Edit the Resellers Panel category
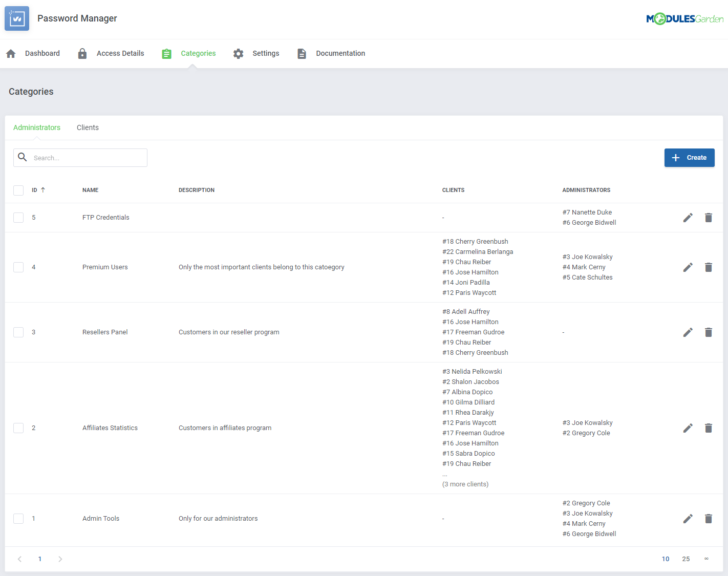Image resolution: width=728 pixels, height=576 pixels. 688,332
